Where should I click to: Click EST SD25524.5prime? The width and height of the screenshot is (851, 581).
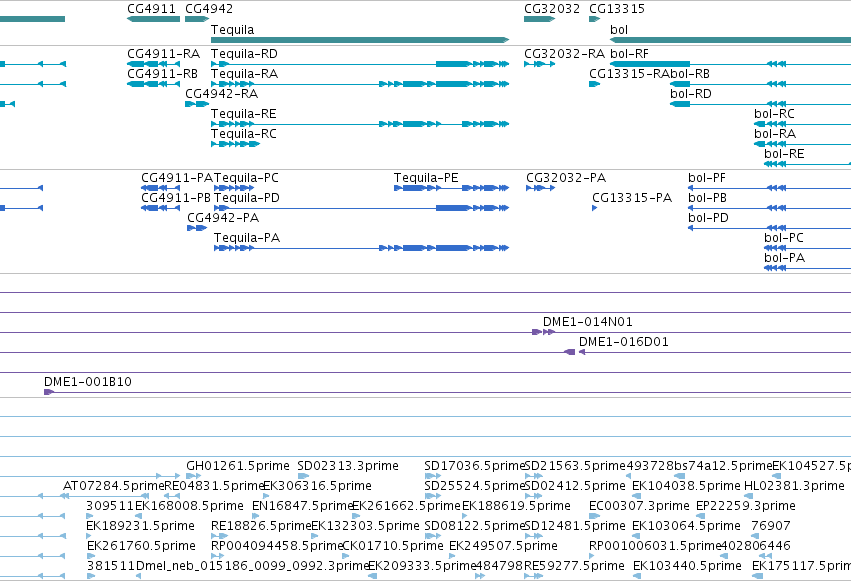pos(475,486)
